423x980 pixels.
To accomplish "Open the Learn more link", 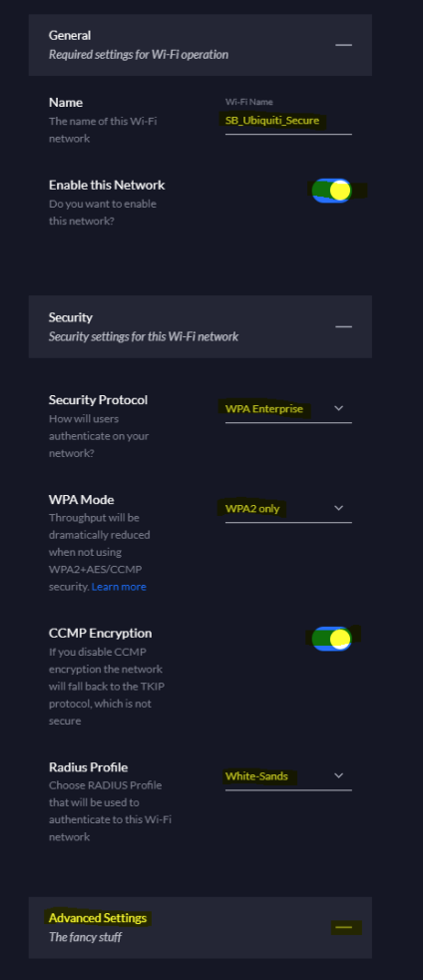I will pyautogui.click(x=119, y=586).
